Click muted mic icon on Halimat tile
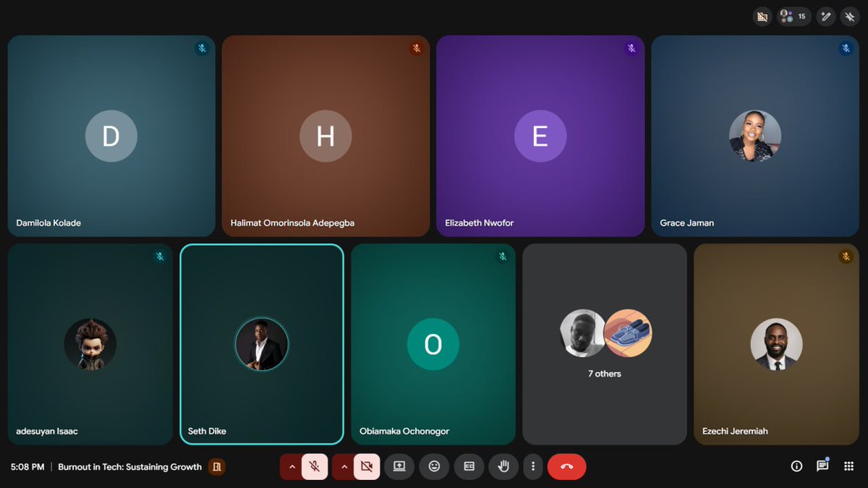The image size is (868, 488). [x=416, y=49]
